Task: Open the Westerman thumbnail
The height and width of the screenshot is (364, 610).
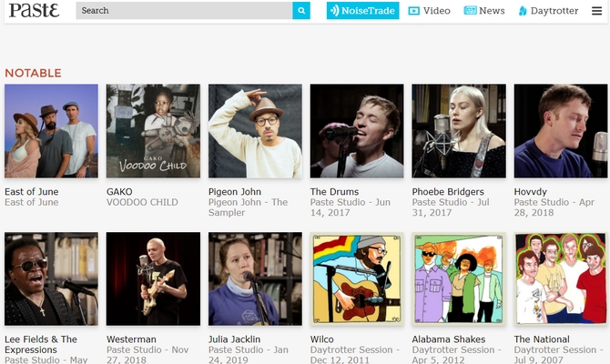Action: point(153,278)
